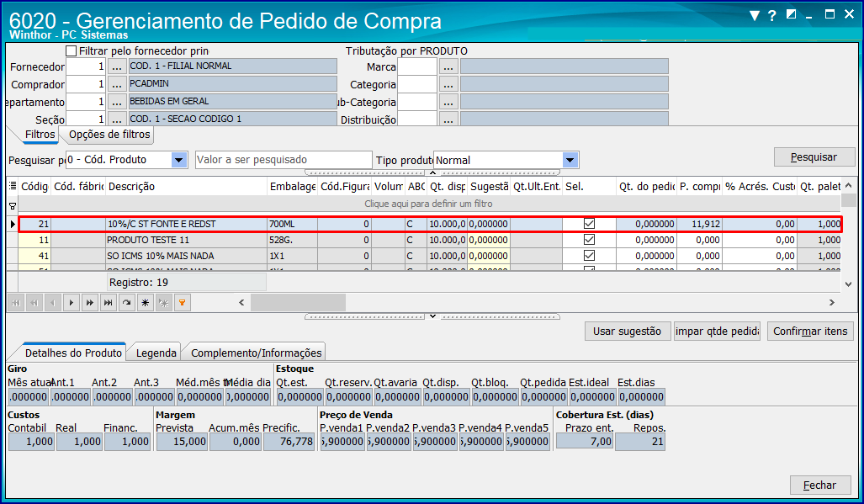Click the previous-record single-arrow icon
This screenshot has height=504, width=864.
tap(53, 302)
